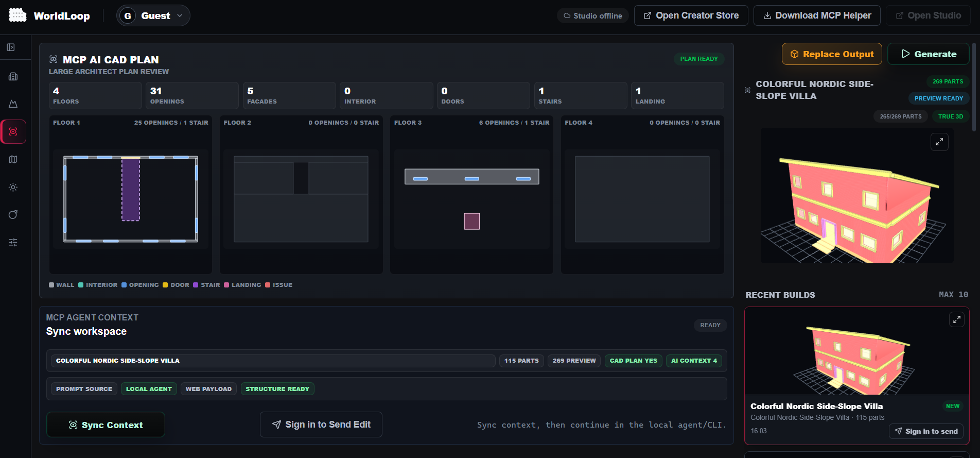Click the 0 INTERIOR stat tile
This screenshot has width=980, height=458.
387,95
